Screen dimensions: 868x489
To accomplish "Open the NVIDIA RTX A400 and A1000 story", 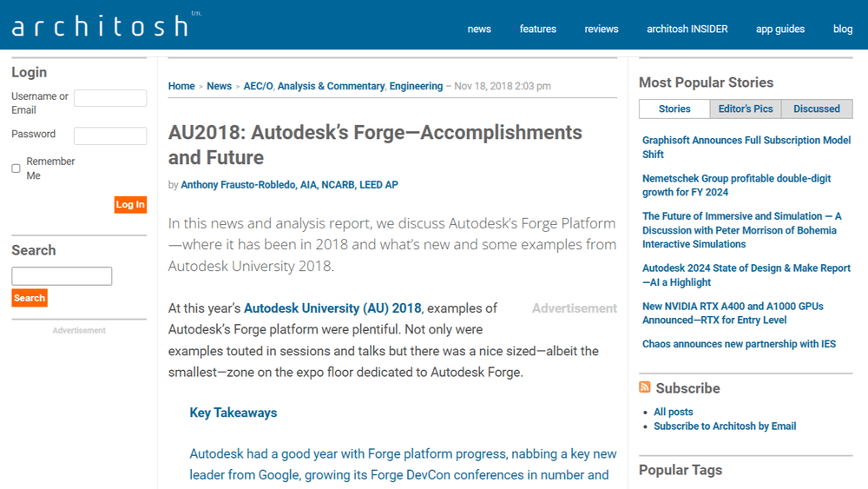I will tap(733, 313).
